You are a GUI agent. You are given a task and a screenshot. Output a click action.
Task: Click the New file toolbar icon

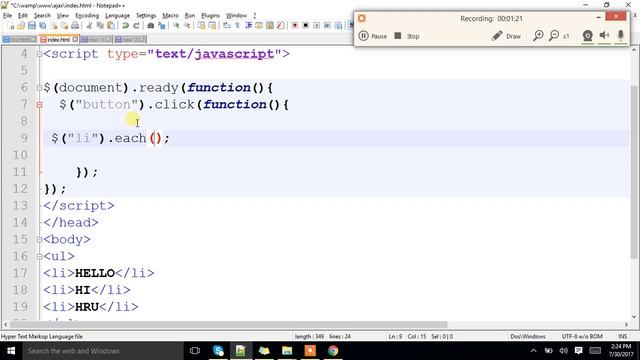tap(11, 26)
